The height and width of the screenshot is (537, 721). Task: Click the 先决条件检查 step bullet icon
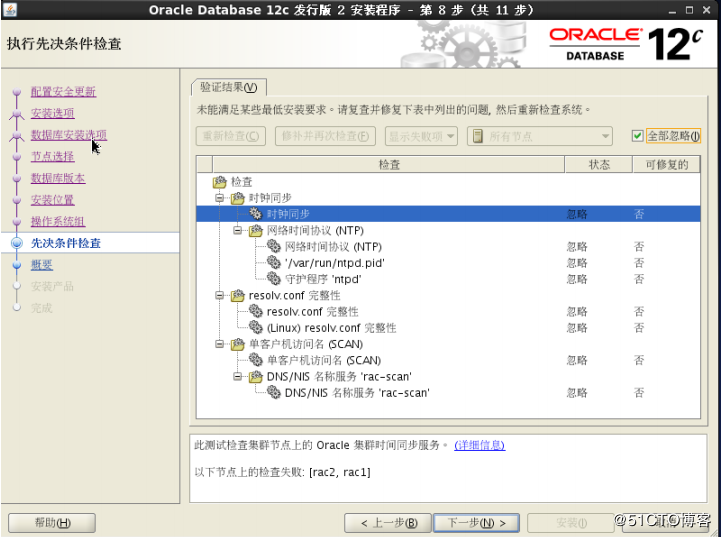click(17, 243)
